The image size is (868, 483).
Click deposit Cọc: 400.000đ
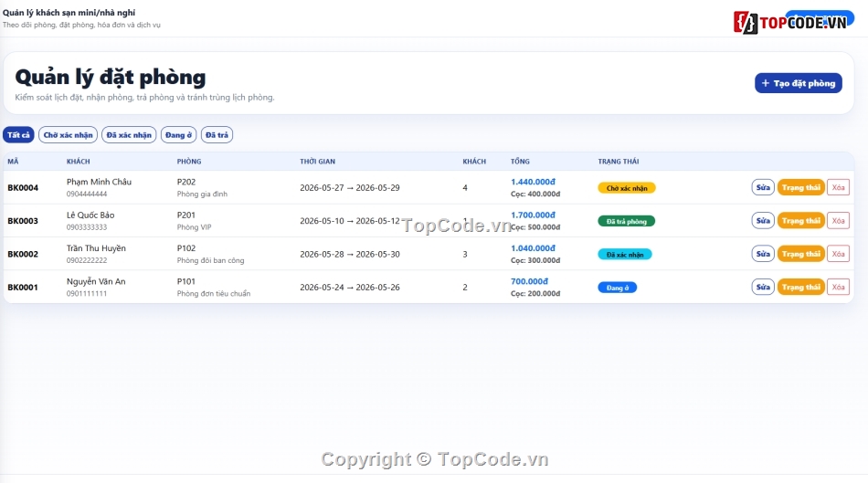535,194
